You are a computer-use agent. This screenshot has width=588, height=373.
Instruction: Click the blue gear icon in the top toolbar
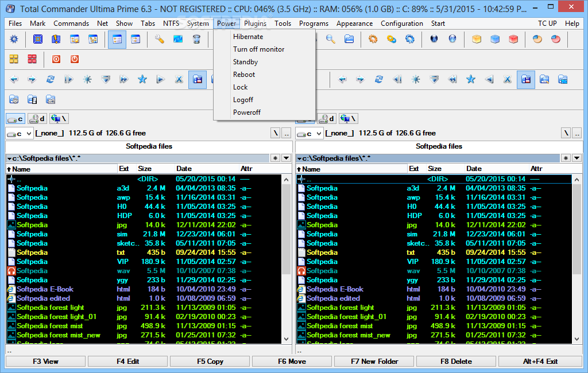pyautogui.click(x=14, y=39)
